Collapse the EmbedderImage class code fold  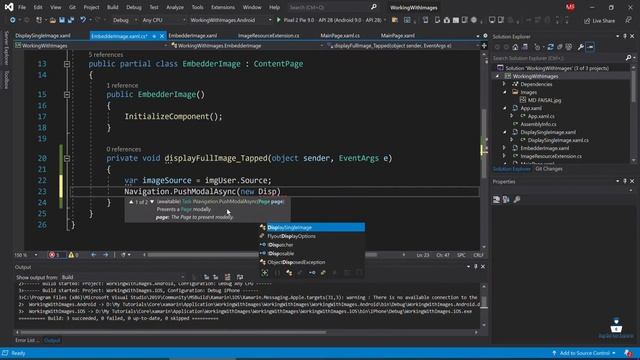67,64
